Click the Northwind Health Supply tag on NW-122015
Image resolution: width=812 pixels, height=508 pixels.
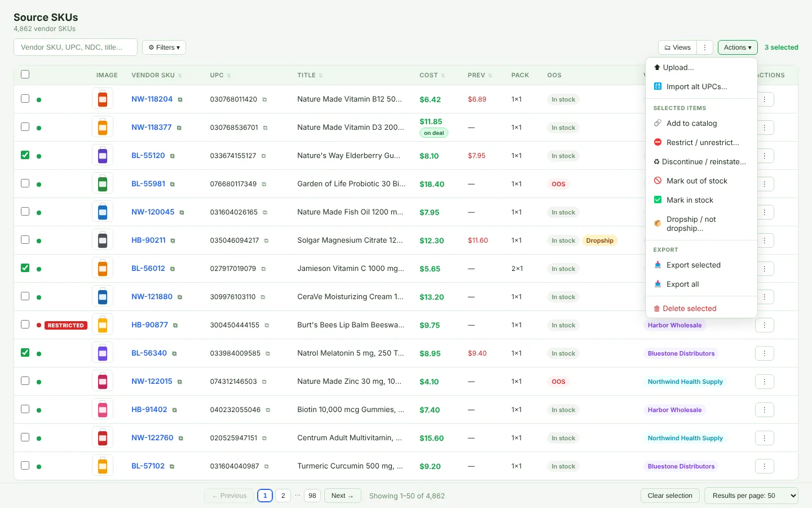pos(685,382)
